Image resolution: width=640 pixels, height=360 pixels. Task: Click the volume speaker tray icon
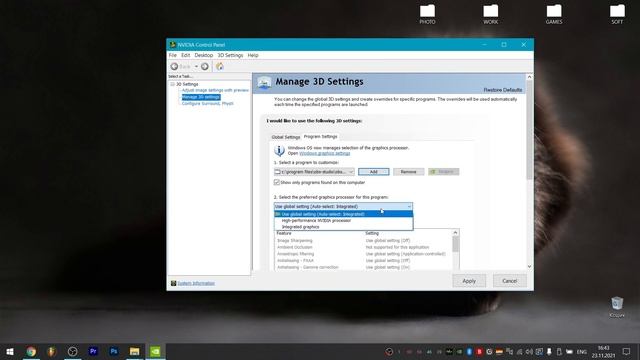point(529,352)
